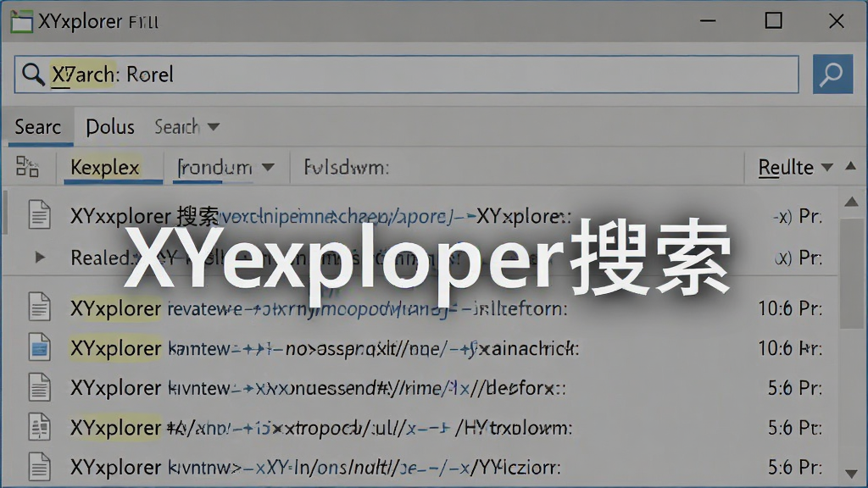Click the scrollbar down arrow

coord(851,474)
